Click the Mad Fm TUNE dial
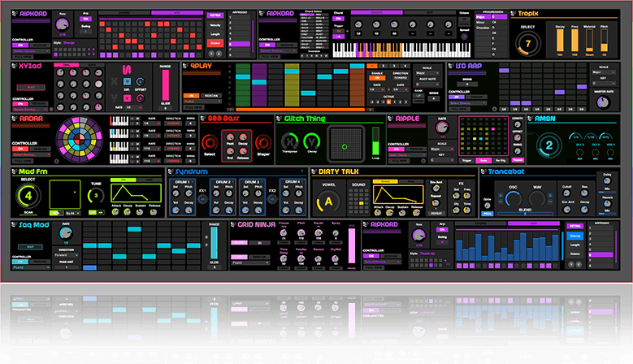Viewport: 633px width, 364px height. click(96, 196)
